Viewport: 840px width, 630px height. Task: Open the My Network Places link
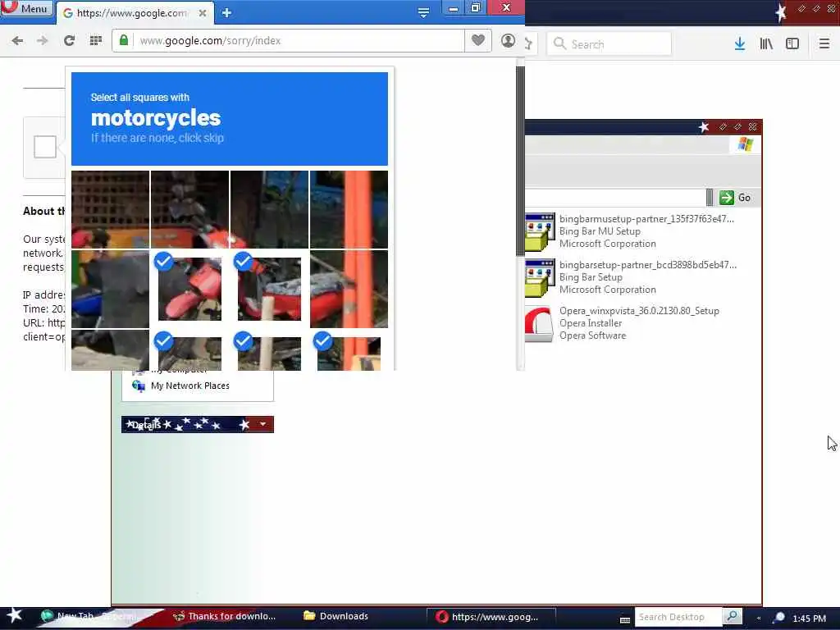point(190,386)
